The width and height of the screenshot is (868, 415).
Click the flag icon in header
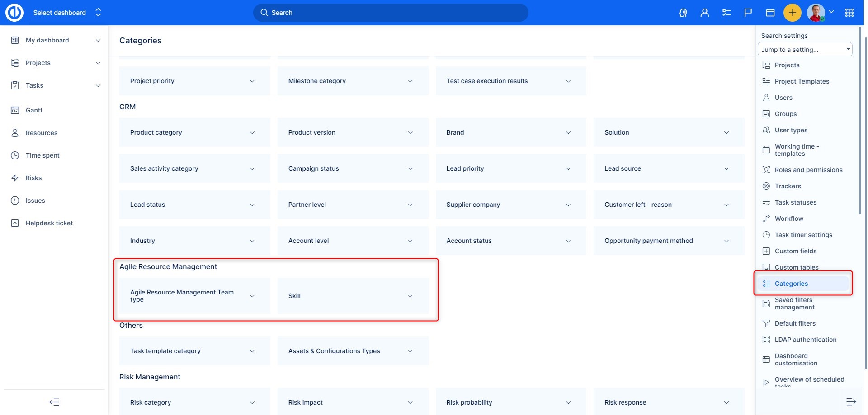tap(748, 13)
